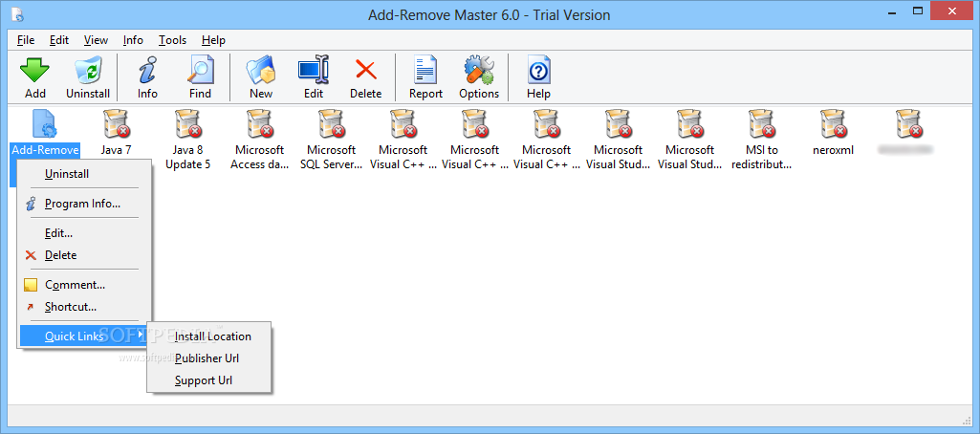Click the Uninstall recycle bin toolbar icon

88,77
